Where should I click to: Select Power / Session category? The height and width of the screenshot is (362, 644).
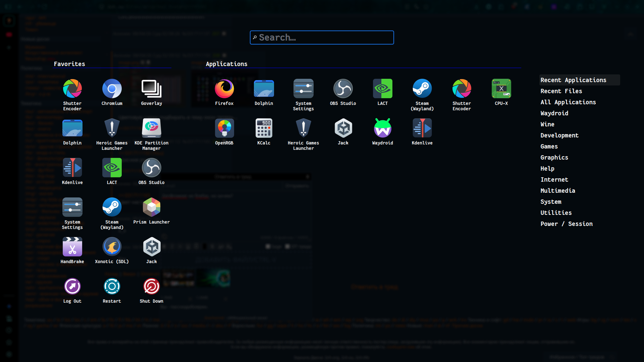coord(566,224)
